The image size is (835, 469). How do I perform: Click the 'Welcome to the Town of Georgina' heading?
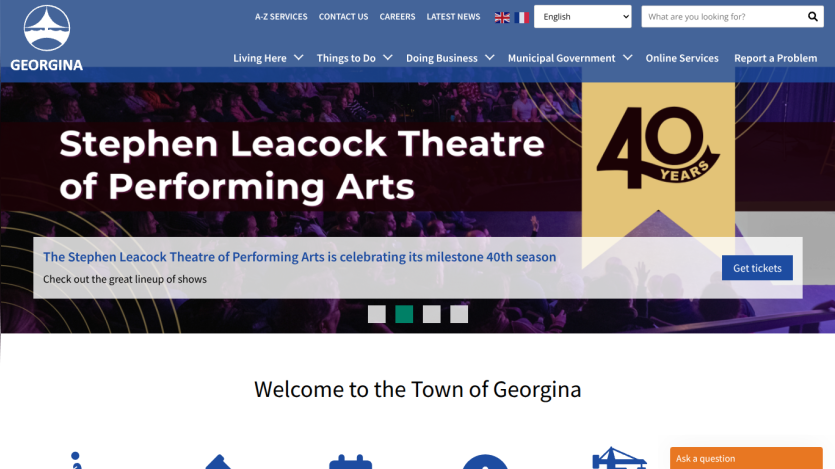click(x=418, y=390)
